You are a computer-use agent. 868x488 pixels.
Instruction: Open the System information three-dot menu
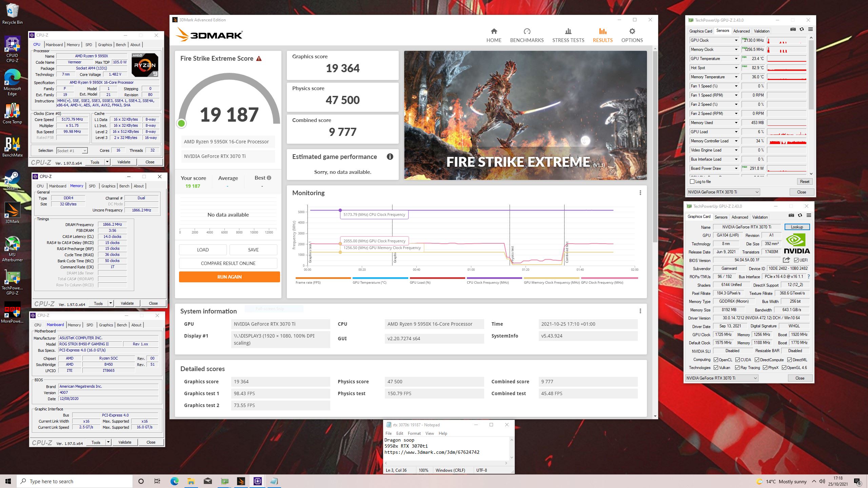[640, 311]
